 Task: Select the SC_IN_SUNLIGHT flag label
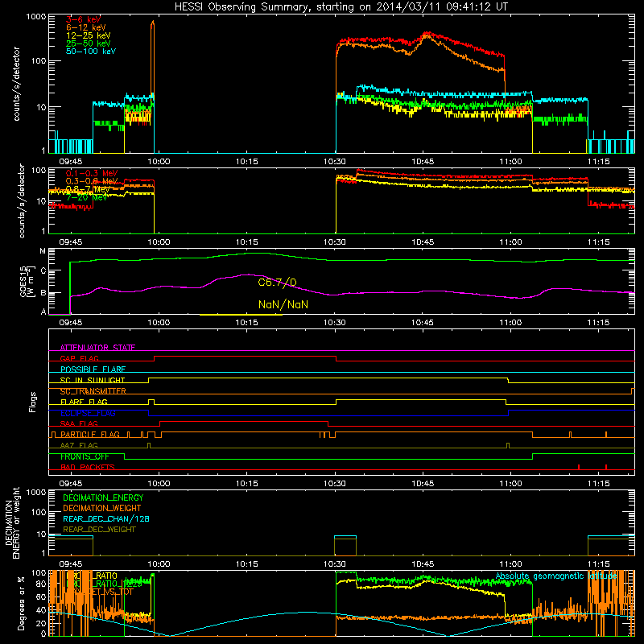(x=93, y=380)
